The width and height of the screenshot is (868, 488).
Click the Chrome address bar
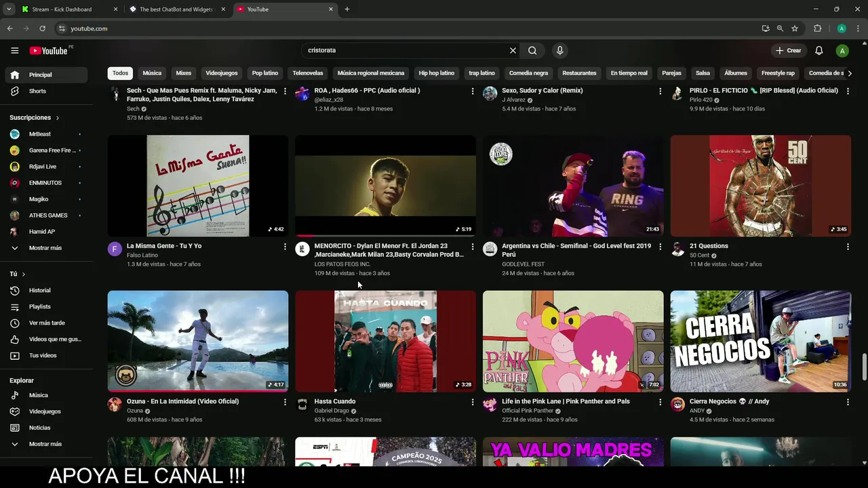(x=407, y=28)
